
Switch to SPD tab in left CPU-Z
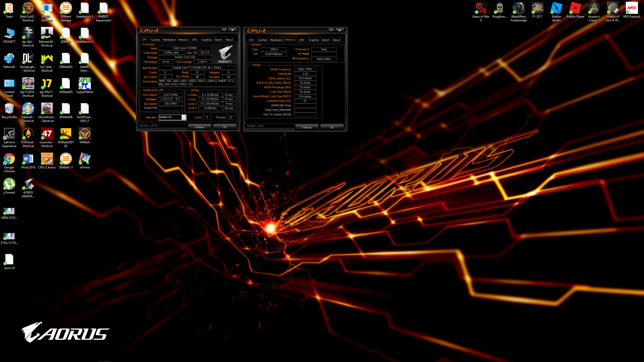[195, 40]
